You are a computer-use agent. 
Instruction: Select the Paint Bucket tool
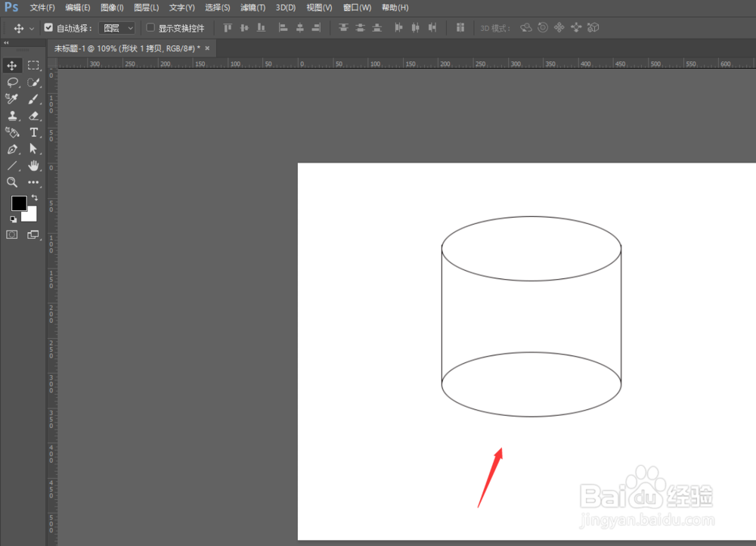[x=12, y=132]
